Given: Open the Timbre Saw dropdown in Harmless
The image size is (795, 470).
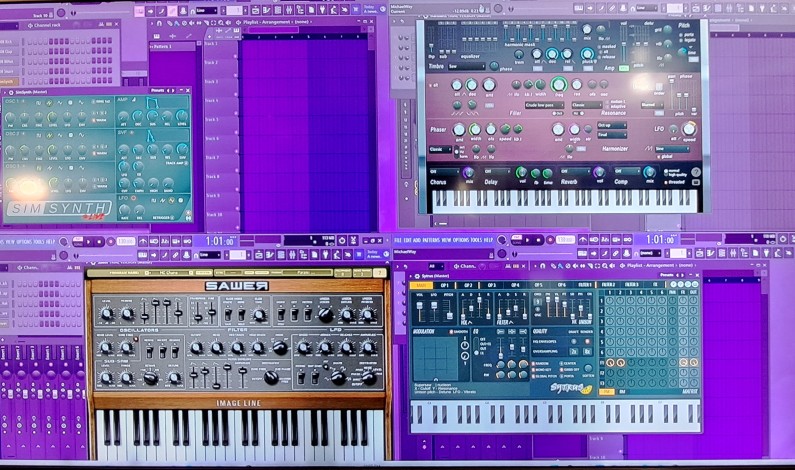Looking at the screenshot, I should (x=466, y=66).
